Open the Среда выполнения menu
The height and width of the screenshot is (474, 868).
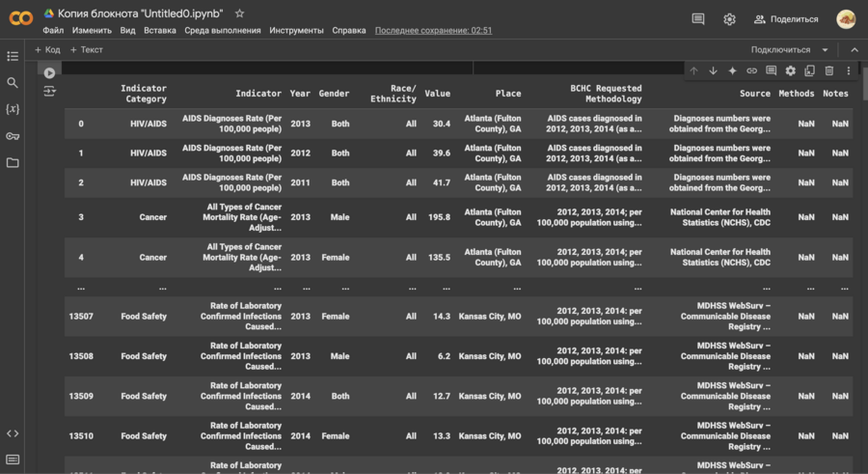[223, 31]
